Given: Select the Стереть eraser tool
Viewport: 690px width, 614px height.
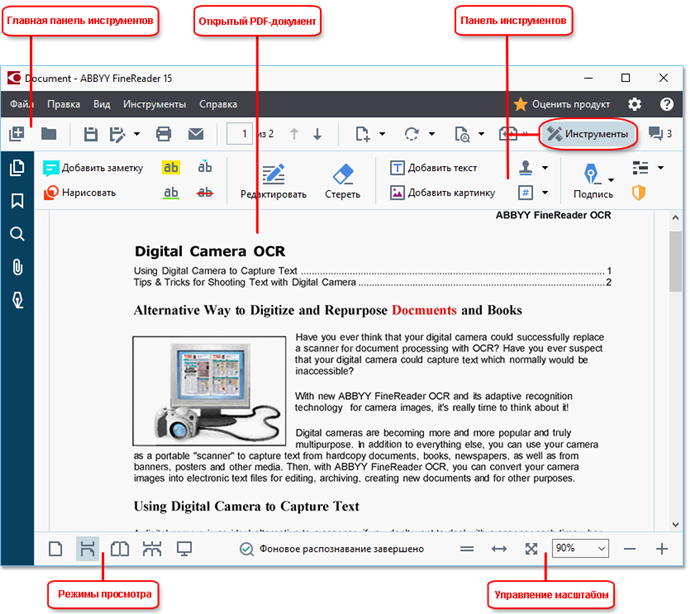Looking at the screenshot, I should pos(342,181).
